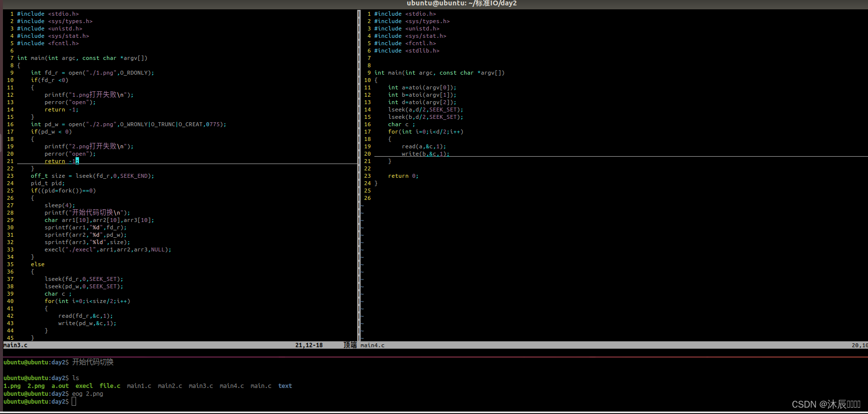The image size is (868, 414).
Task: Click the 'sprintf(arr1,"%d",fd_r);' line
Action: [85, 227]
